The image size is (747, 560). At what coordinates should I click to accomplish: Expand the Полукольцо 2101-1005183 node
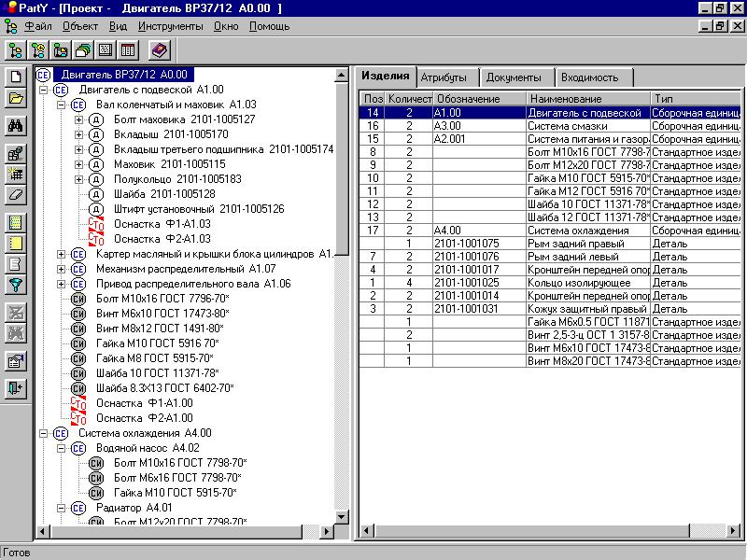78,179
